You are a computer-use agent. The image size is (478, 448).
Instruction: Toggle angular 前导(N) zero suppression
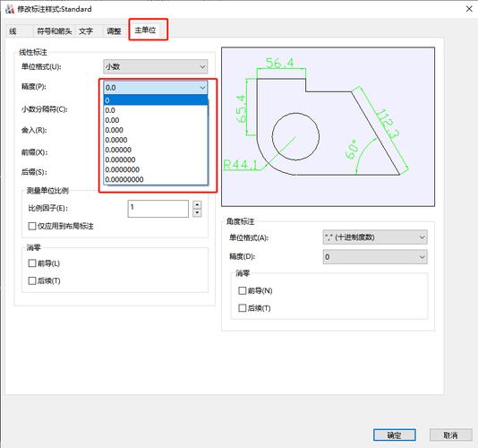pyautogui.click(x=255, y=290)
